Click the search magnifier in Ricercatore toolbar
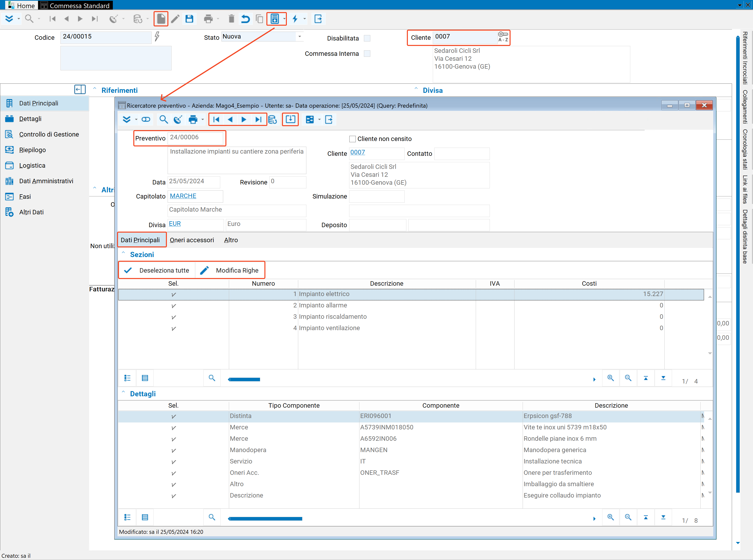This screenshot has height=560, width=753. click(x=164, y=119)
